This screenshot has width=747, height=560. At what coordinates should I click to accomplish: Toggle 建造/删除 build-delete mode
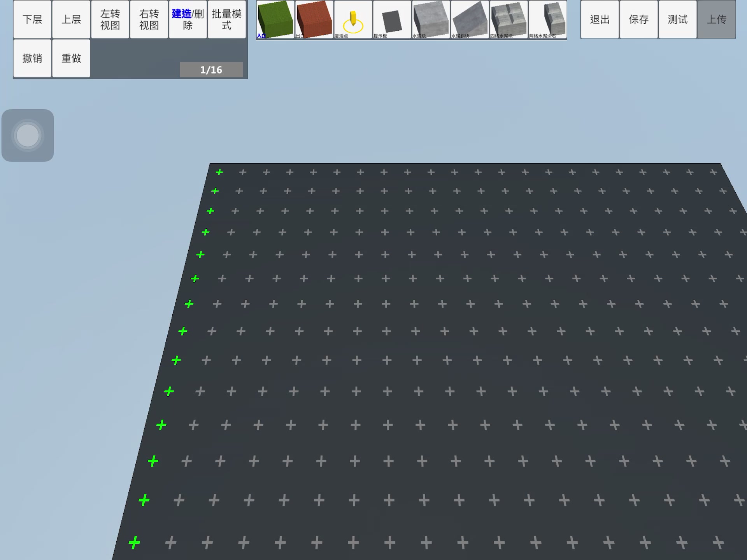pyautogui.click(x=188, y=19)
